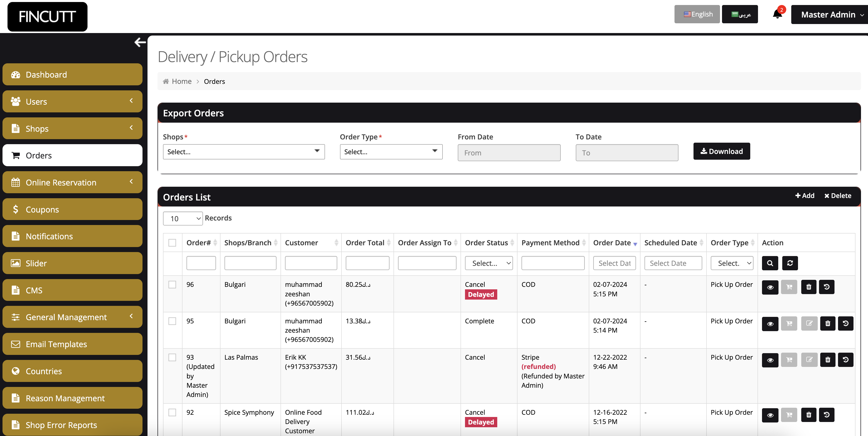This screenshot has height=436, width=868.
Task: Expand the Shops sidebar menu
Action: tap(72, 128)
